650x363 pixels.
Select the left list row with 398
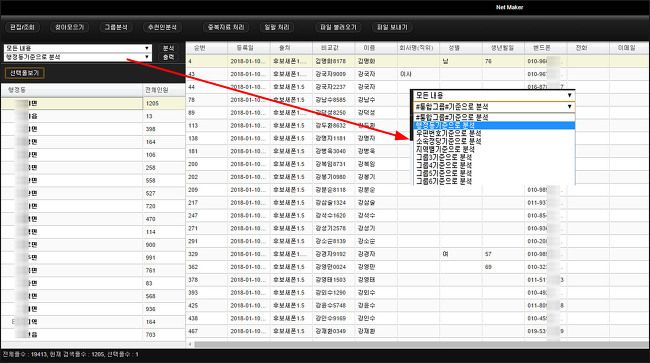pos(93,129)
